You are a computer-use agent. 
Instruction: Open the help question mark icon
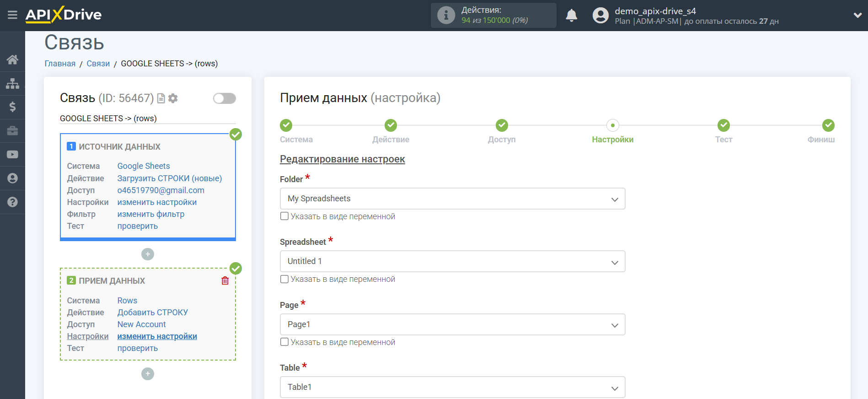(12, 202)
